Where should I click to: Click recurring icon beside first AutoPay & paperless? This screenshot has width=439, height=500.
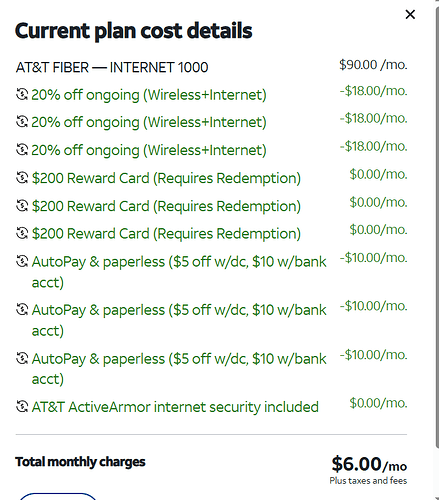pos(22,261)
